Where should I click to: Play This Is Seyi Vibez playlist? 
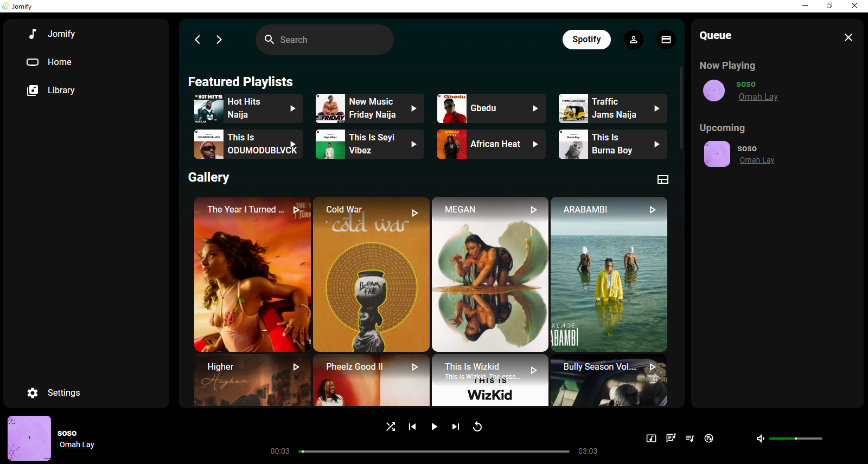click(414, 144)
